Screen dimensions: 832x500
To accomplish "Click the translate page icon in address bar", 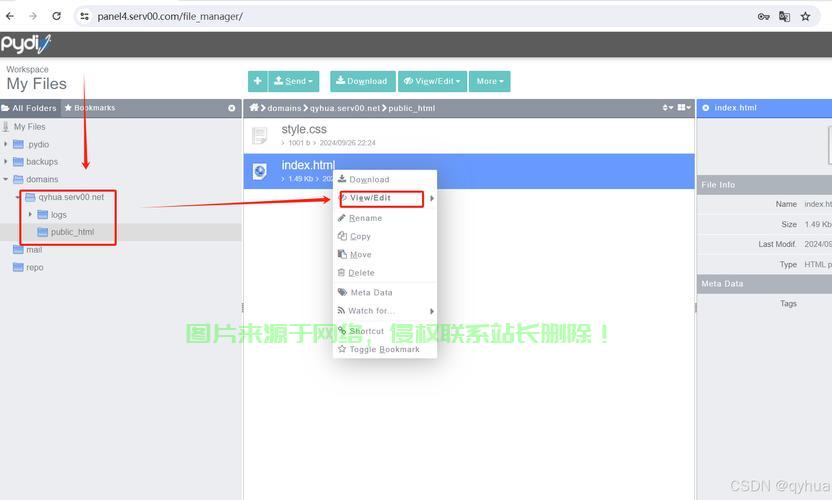I will click(784, 16).
